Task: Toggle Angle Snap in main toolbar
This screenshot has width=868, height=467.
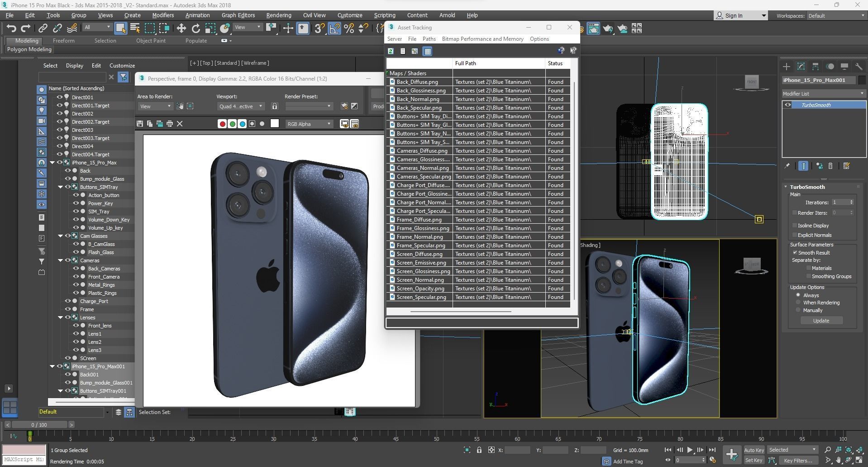Action: (334, 29)
